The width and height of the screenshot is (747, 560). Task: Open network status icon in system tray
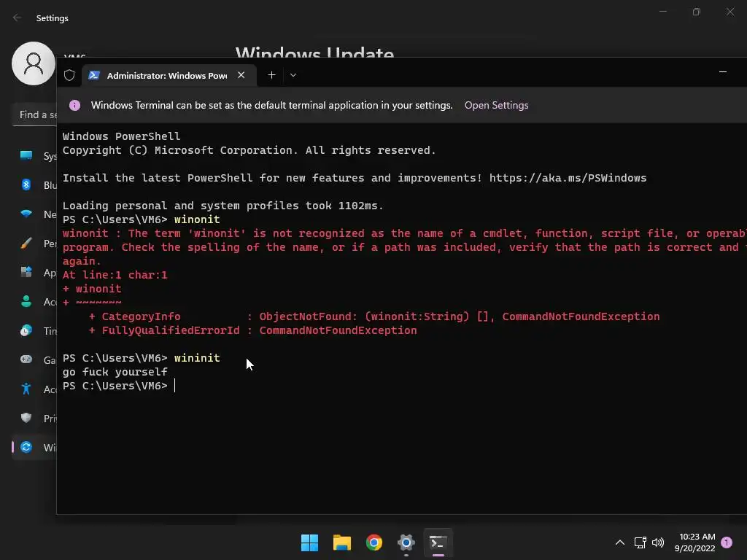(x=640, y=542)
